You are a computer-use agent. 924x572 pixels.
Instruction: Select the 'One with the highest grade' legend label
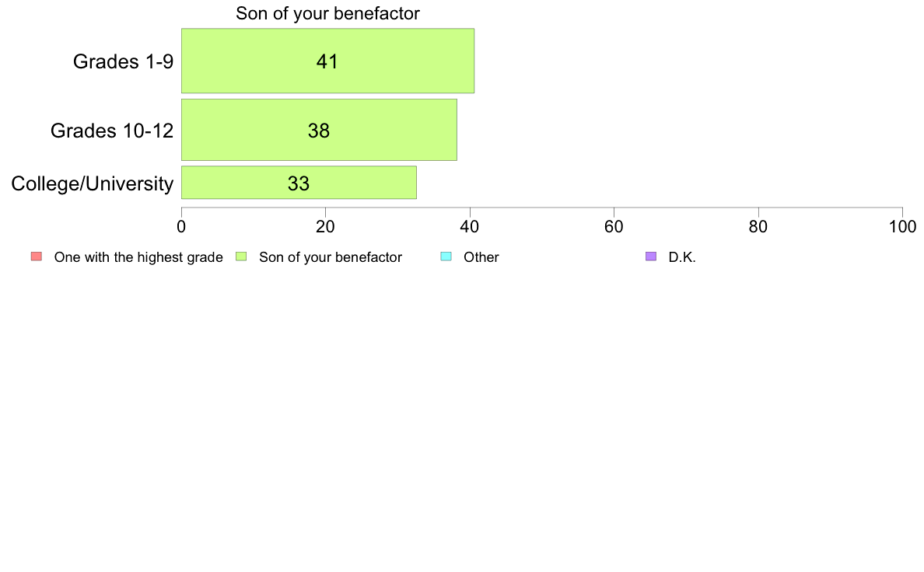coord(138,257)
